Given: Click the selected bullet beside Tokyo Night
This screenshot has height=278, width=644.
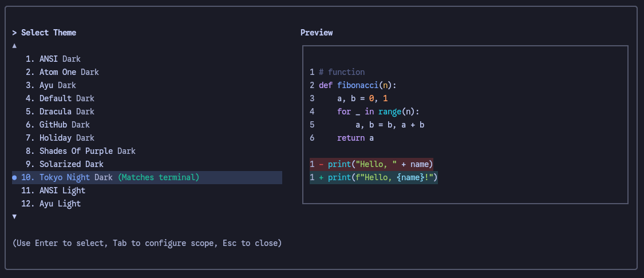Looking at the screenshot, I should [15, 178].
